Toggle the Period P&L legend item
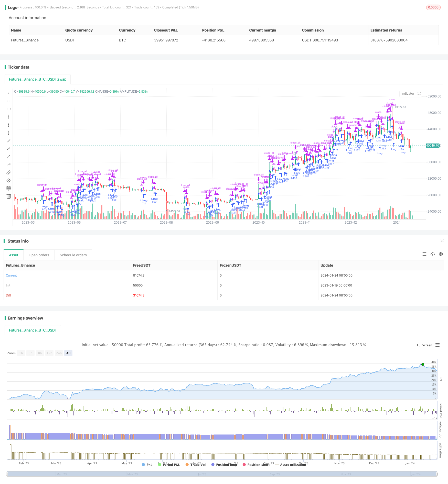 coord(169,465)
